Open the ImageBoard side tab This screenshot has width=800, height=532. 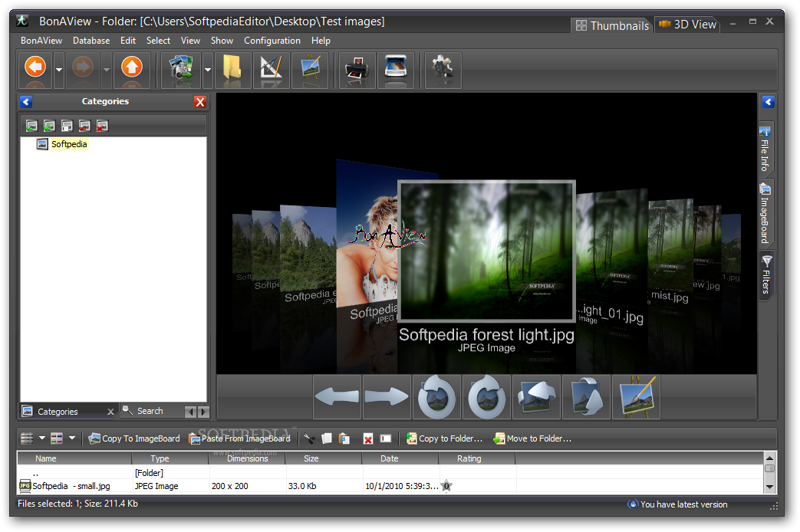(x=765, y=212)
